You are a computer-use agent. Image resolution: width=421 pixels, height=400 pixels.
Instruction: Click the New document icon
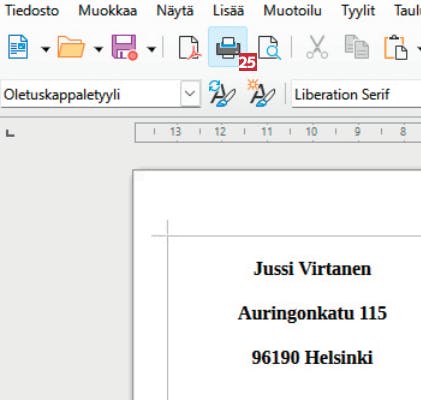point(18,47)
